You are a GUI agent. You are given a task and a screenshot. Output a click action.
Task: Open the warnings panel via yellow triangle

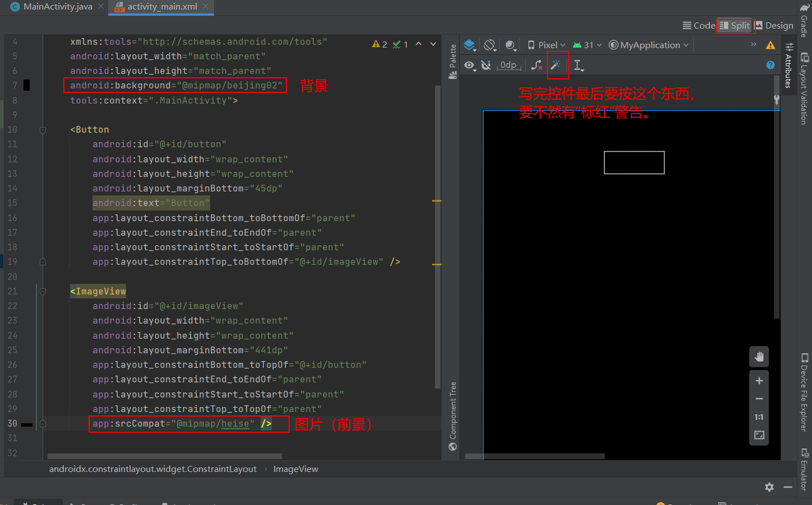[x=769, y=45]
